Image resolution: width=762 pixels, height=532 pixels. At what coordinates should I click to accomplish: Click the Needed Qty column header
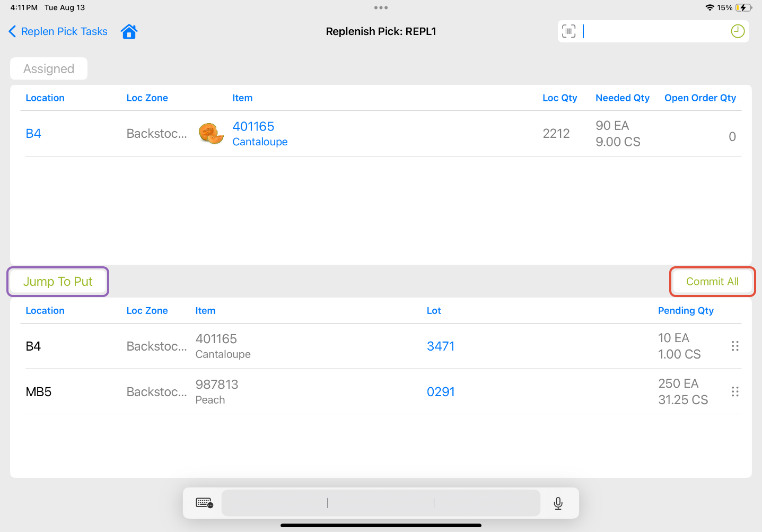[623, 98]
